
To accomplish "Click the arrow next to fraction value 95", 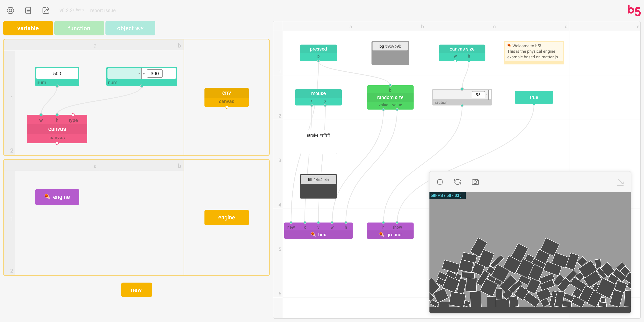I will click(x=486, y=95).
